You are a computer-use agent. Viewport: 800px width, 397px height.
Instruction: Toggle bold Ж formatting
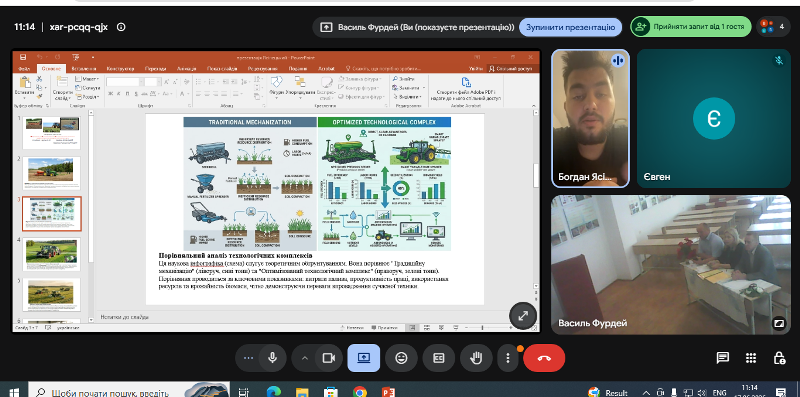110,94
